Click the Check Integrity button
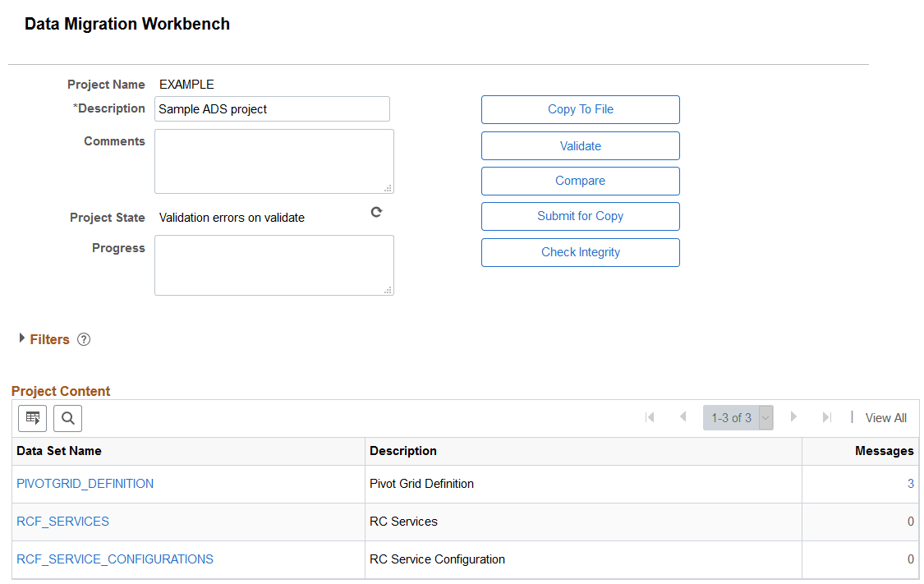Viewport: 924px width, 584px height. pos(580,252)
